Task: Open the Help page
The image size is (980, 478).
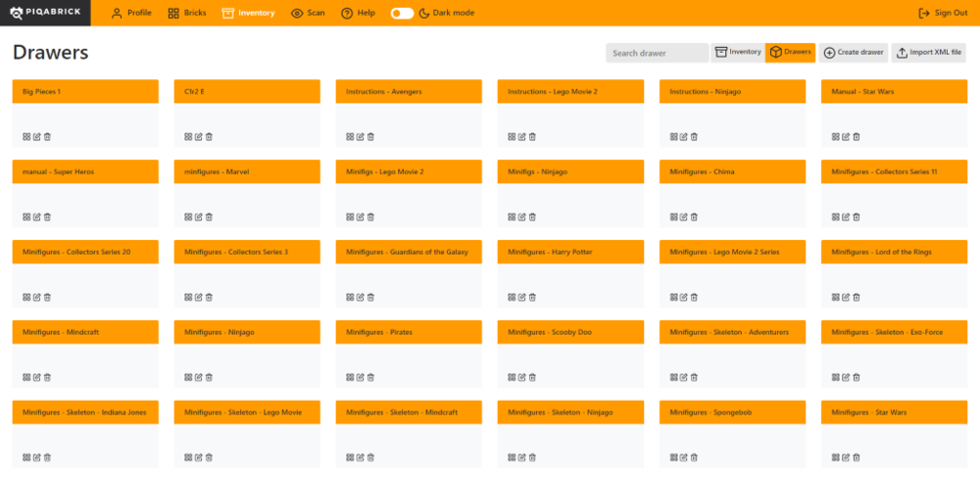Action: click(x=358, y=13)
